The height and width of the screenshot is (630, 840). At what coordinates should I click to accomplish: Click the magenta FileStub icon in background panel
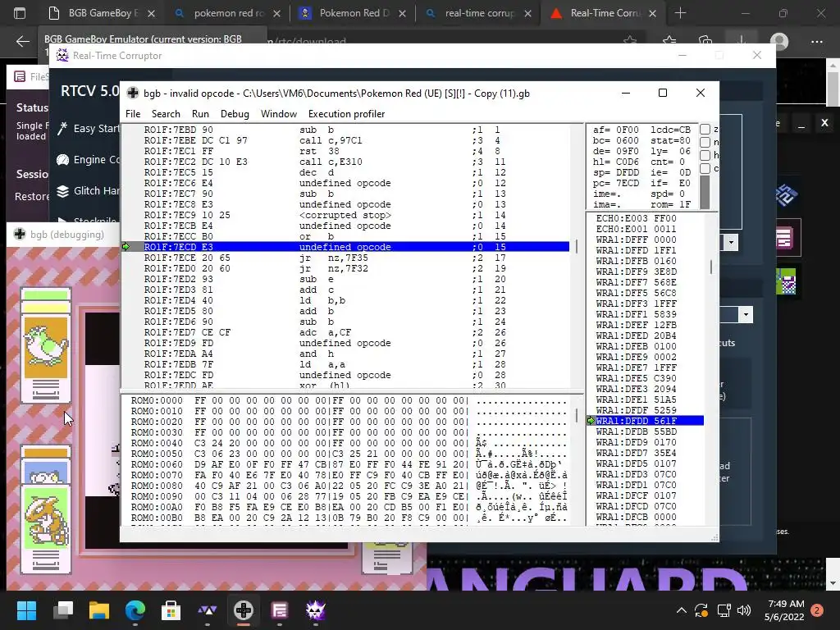point(786,239)
